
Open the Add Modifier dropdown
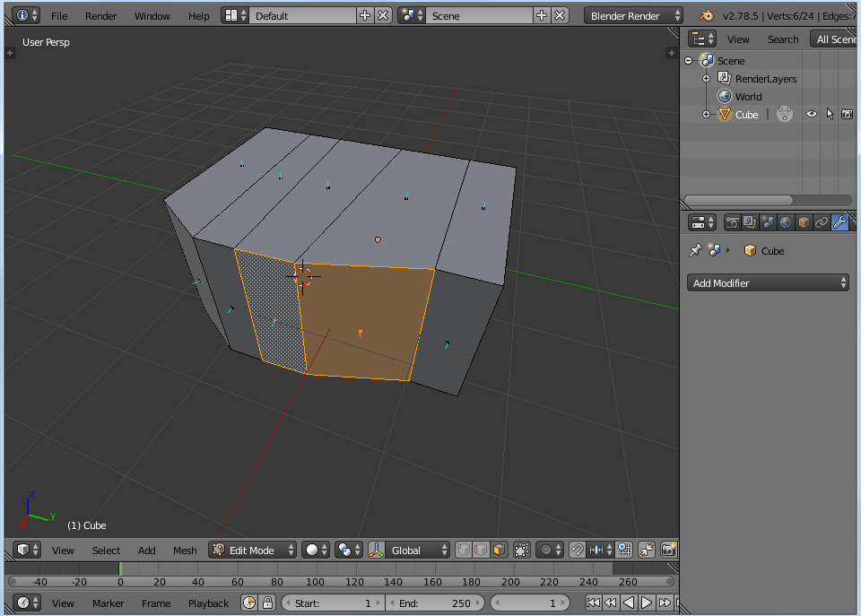(x=767, y=282)
